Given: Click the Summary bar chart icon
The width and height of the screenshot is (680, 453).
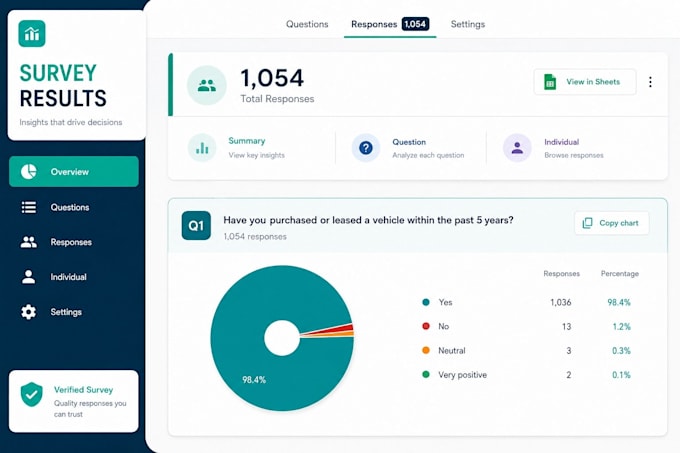Looking at the screenshot, I should [x=202, y=148].
